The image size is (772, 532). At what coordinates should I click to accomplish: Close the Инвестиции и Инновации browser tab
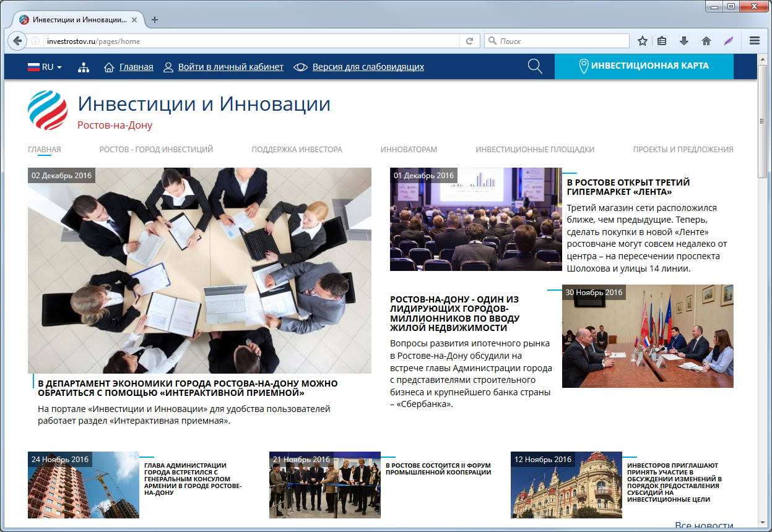[134, 20]
